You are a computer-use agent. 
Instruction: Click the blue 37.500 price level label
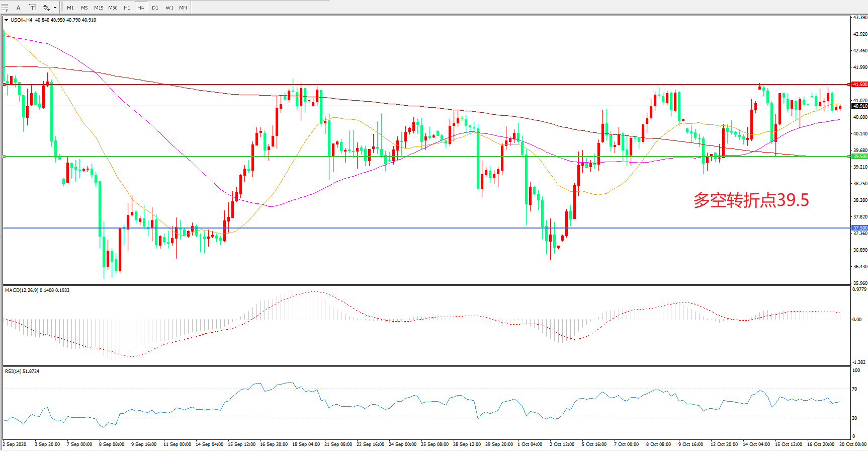point(859,228)
